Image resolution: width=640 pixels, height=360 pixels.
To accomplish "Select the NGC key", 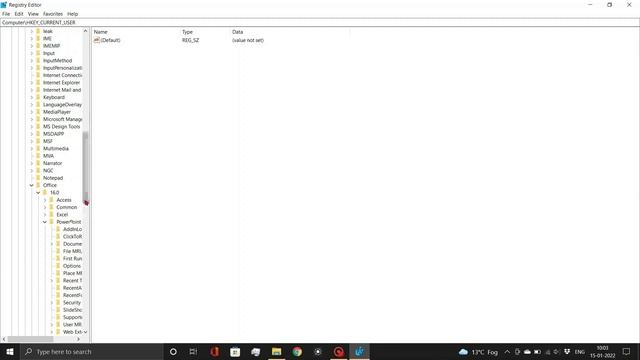I will coord(48,171).
